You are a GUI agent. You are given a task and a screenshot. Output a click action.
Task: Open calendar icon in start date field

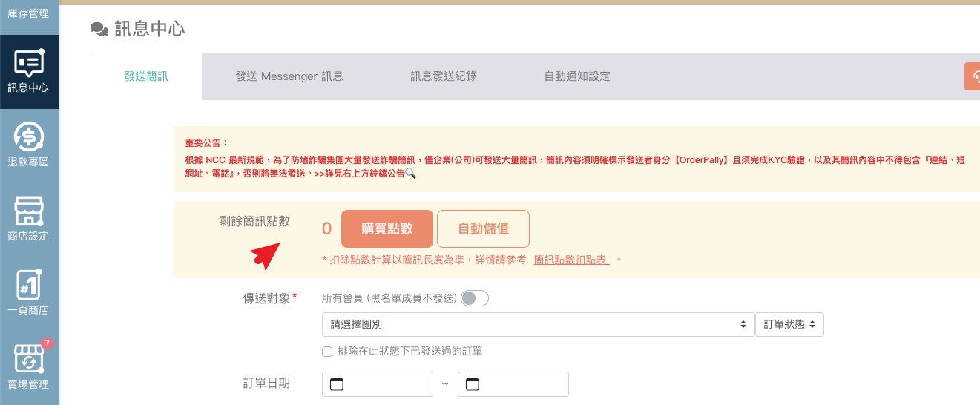pos(337,384)
